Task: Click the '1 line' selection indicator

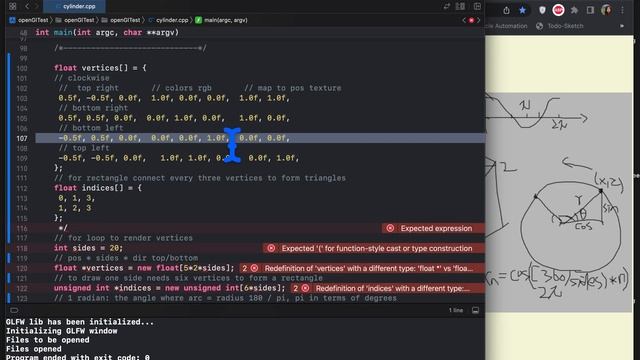Action: (x=456, y=310)
